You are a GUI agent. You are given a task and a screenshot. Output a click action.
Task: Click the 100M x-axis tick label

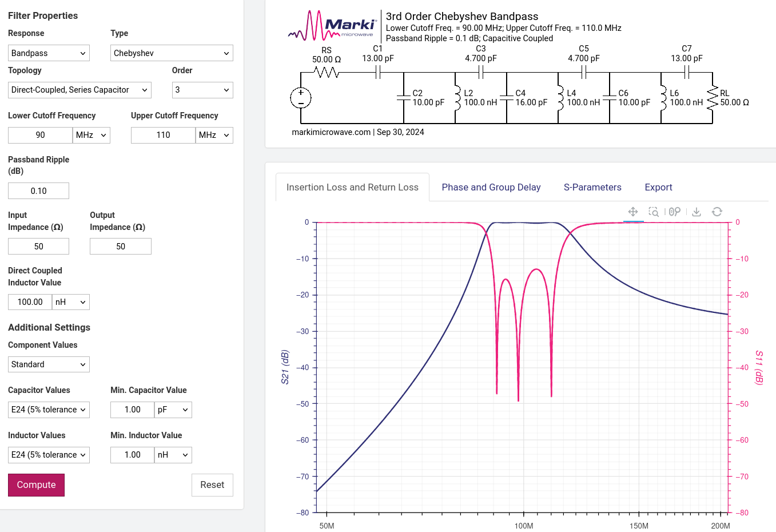(524, 526)
